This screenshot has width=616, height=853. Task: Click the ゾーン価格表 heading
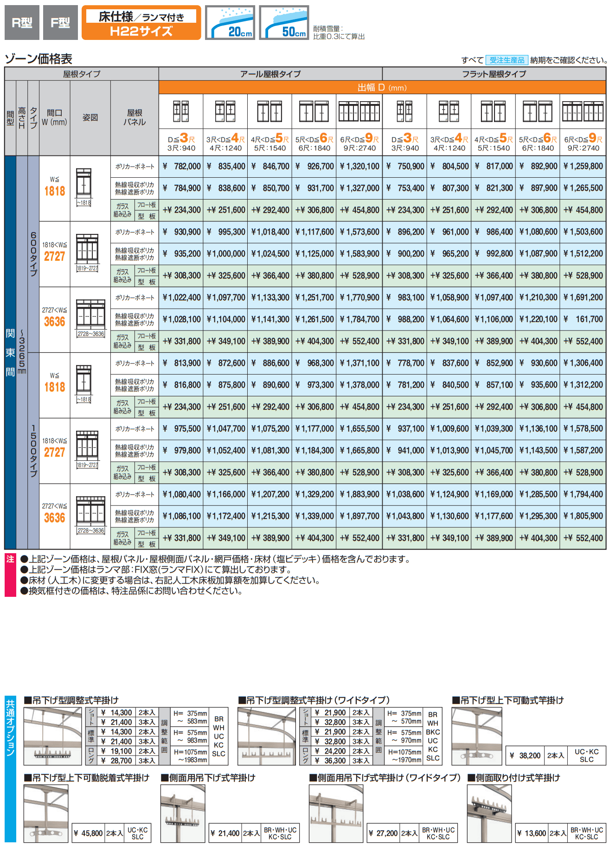pos(38,59)
